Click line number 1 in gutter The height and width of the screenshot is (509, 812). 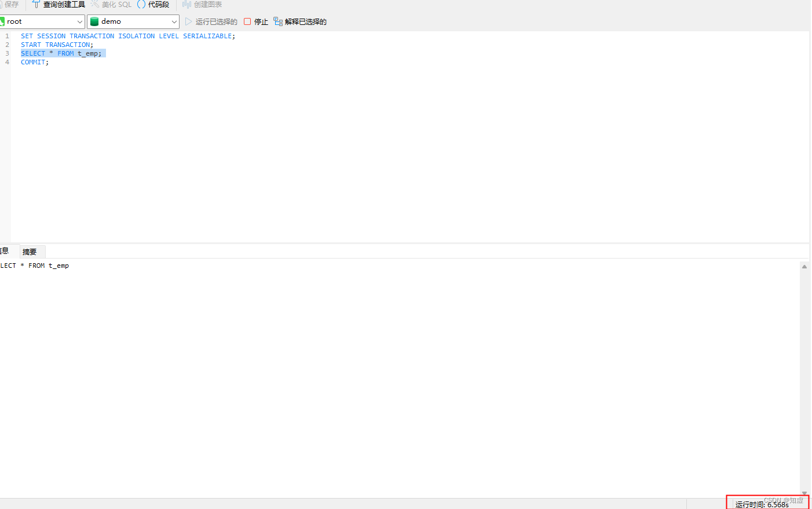coord(8,36)
